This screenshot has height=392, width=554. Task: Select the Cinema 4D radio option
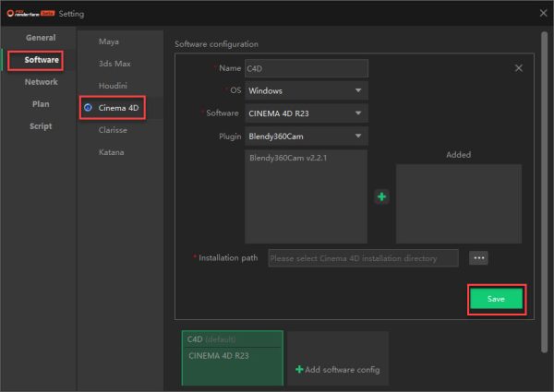(x=88, y=108)
